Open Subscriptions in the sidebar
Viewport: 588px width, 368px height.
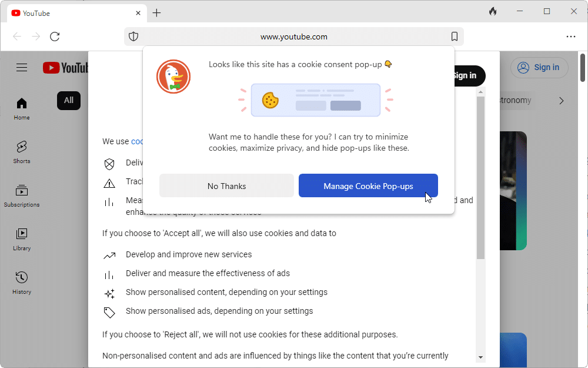coord(22,195)
